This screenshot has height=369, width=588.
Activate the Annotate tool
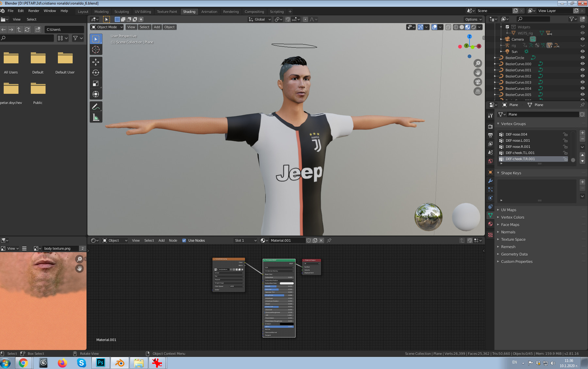(96, 106)
